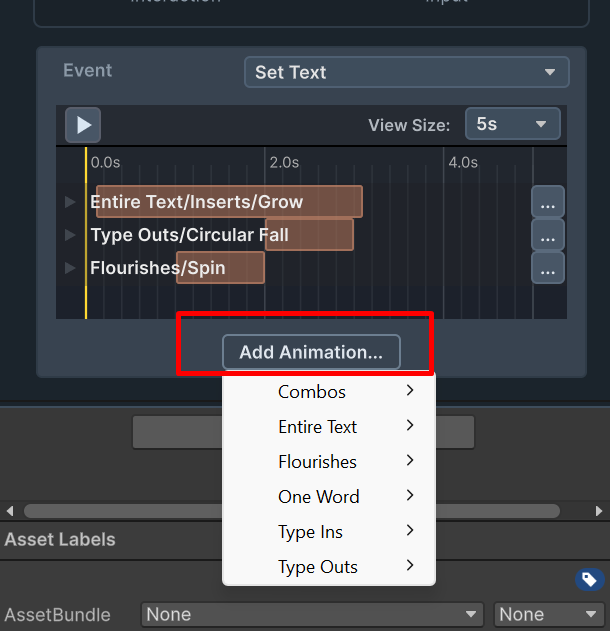Open options for Flourishes/Spin track
The image size is (610, 631).
[x=548, y=268]
